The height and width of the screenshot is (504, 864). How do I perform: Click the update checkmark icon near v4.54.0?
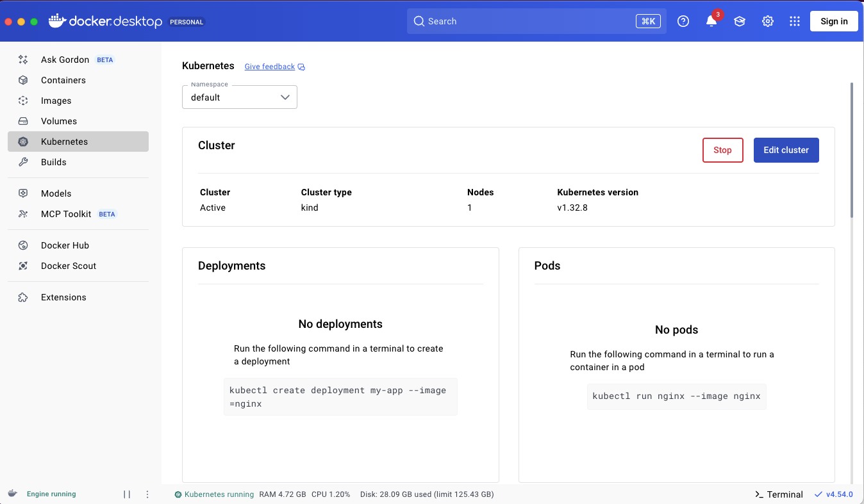click(x=818, y=494)
